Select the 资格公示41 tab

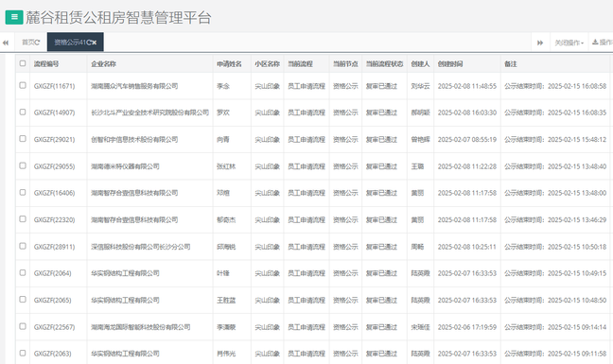click(75, 43)
